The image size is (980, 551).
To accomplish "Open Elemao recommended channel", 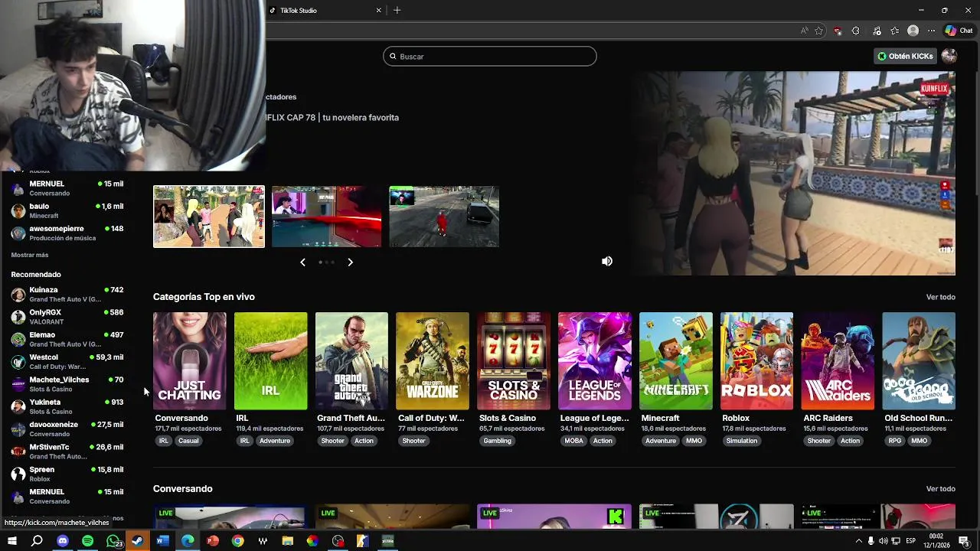I will coord(67,339).
